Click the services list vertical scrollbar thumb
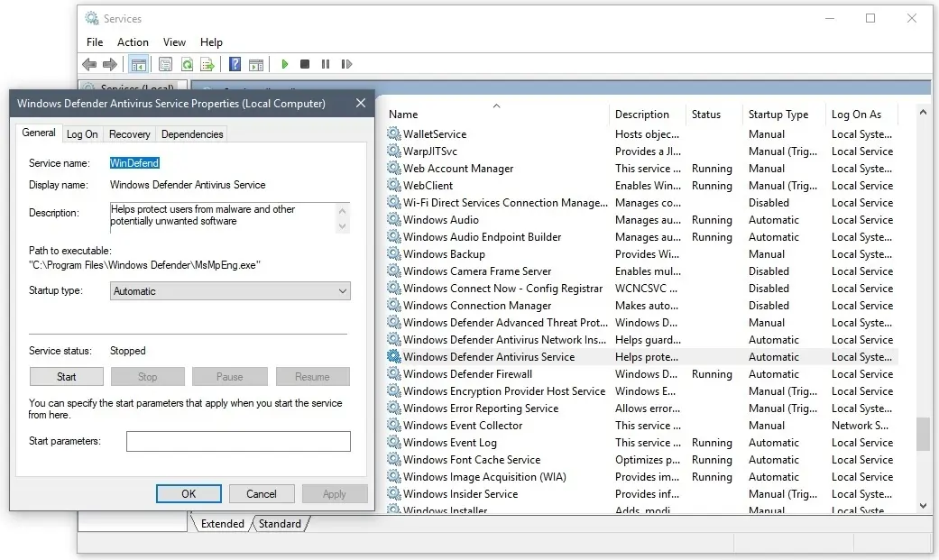 (923, 435)
